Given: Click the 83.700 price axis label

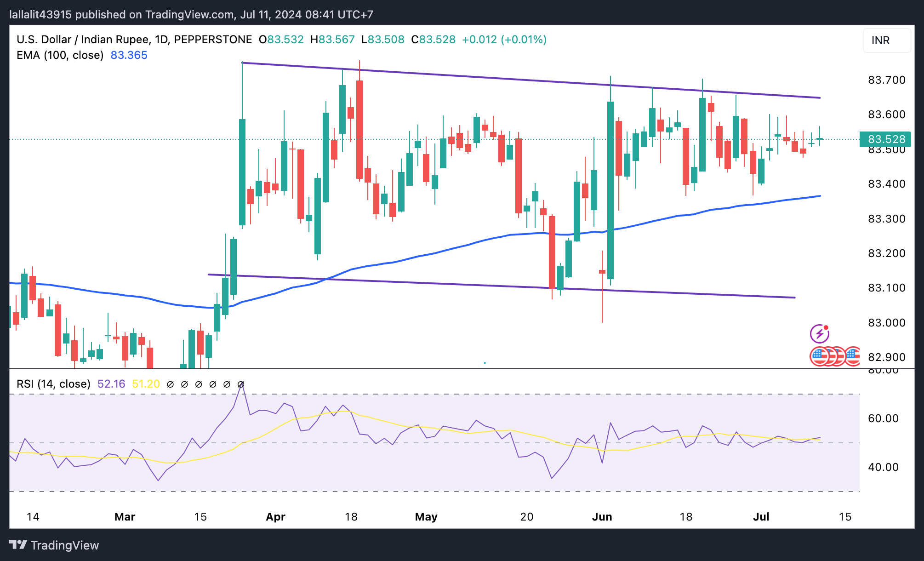Looking at the screenshot, I should coord(886,80).
